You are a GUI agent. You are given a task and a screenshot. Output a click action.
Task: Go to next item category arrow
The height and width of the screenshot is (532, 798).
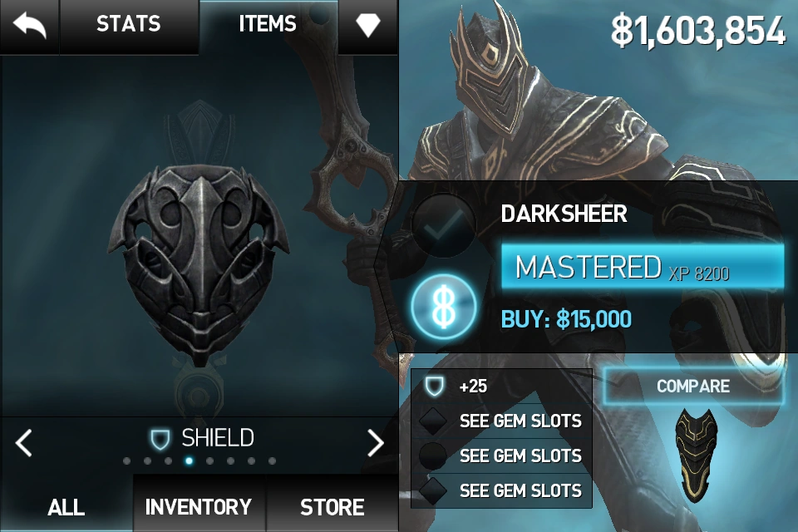[376, 442]
